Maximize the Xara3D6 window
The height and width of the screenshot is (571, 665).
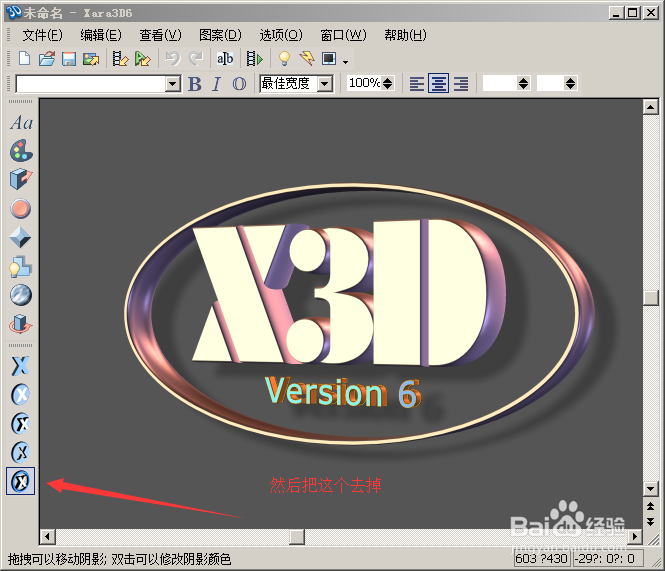click(633, 13)
